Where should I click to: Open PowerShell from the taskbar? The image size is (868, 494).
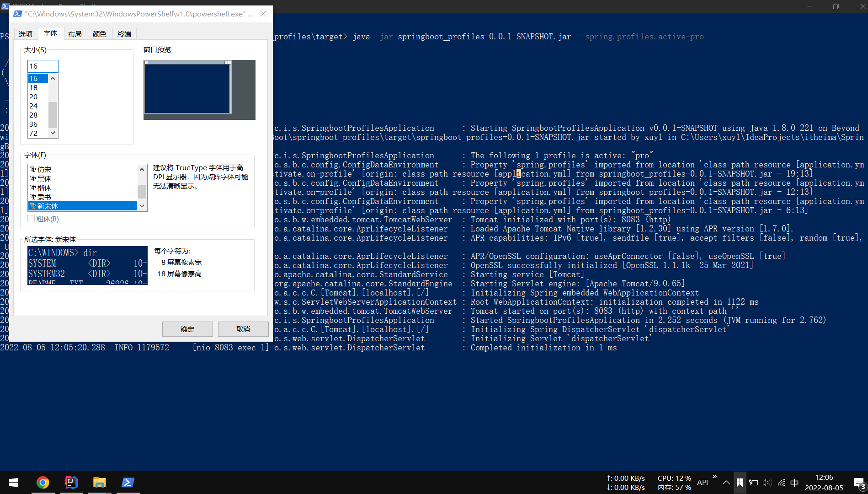[x=128, y=483]
